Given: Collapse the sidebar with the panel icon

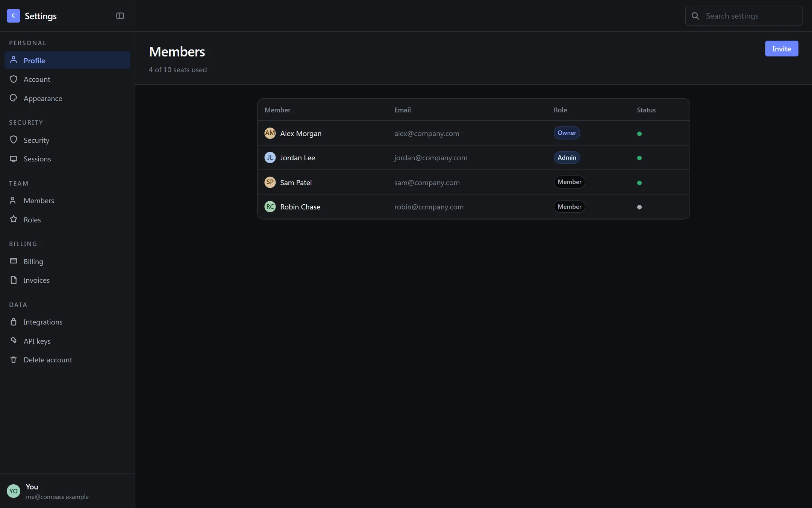Looking at the screenshot, I should coord(120,16).
